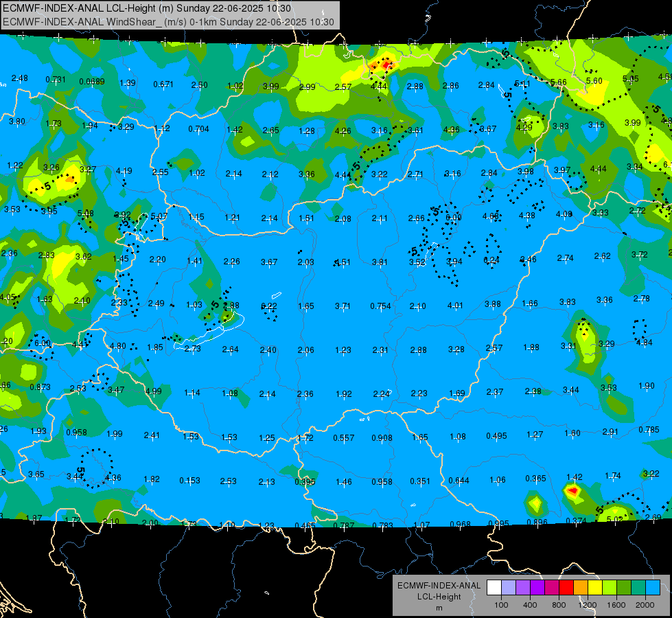
Task: Click the light blue legend swatch
Action: coord(652,588)
